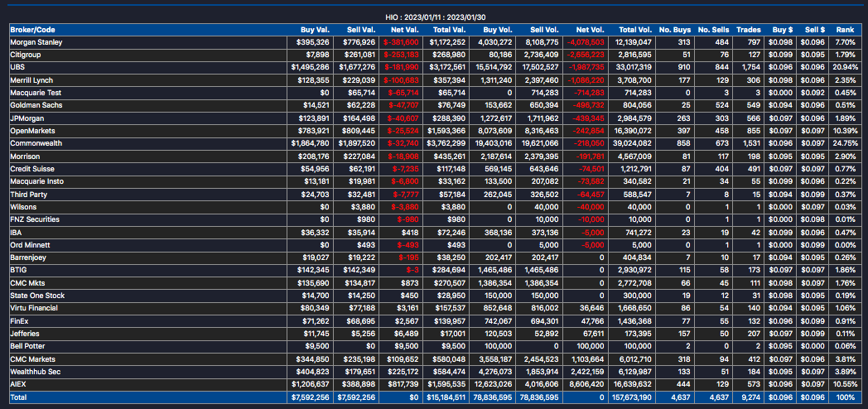Screen dimensions: 868x409
Task: Click the Trades column header
Action: coord(749,29)
